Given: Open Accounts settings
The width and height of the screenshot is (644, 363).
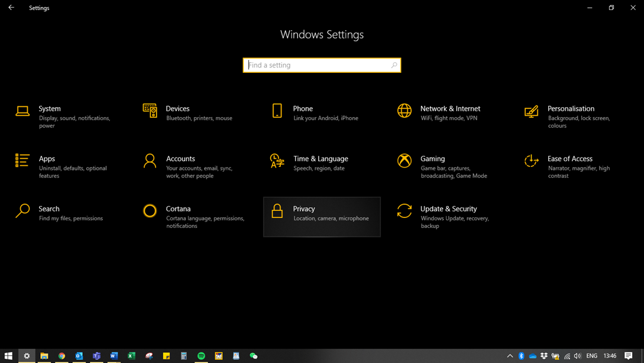Looking at the screenshot, I should point(180,159).
